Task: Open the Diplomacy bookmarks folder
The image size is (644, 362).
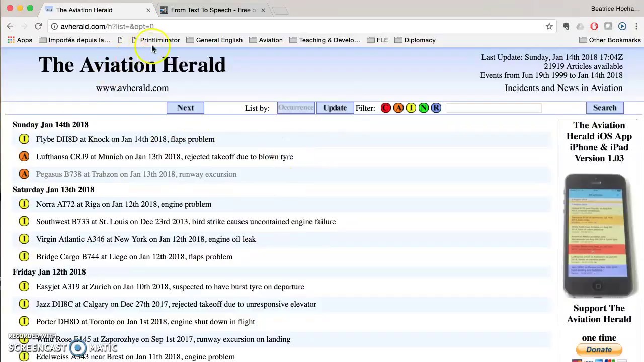Action: pos(415,40)
